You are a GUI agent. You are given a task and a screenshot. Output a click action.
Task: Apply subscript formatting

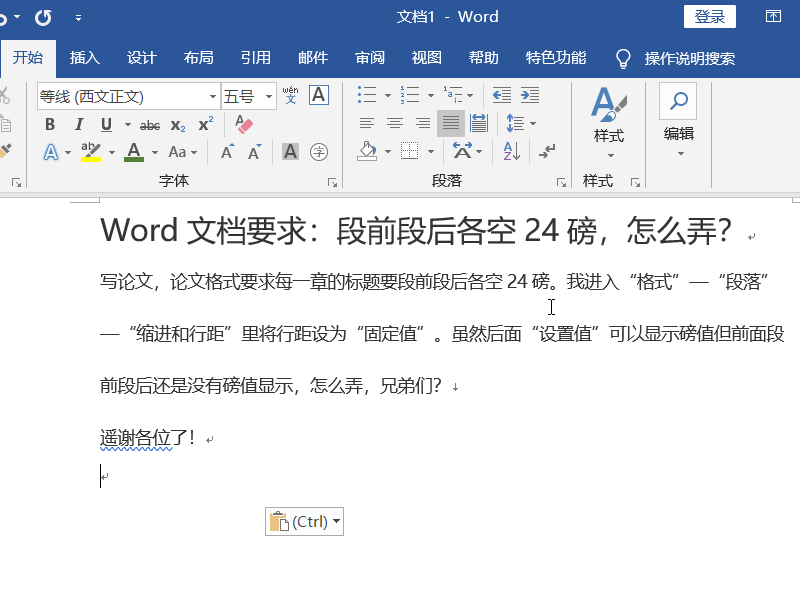pos(178,125)
